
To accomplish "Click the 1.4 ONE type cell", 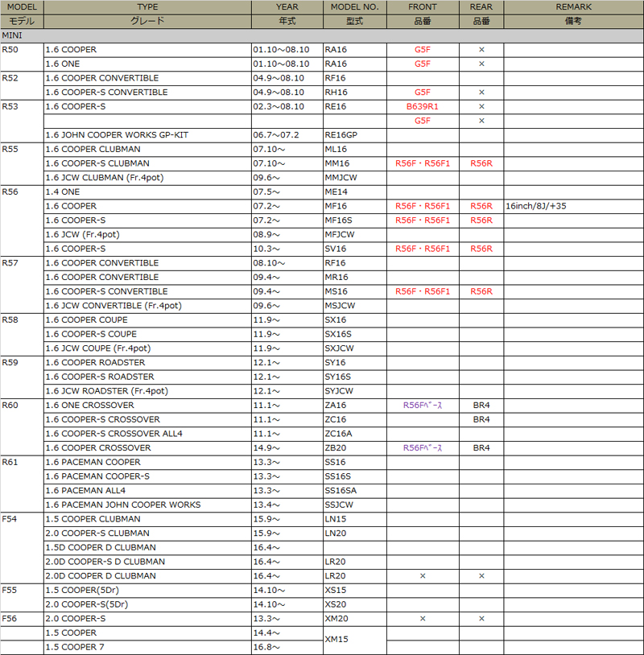I will [x=147, y=192].
